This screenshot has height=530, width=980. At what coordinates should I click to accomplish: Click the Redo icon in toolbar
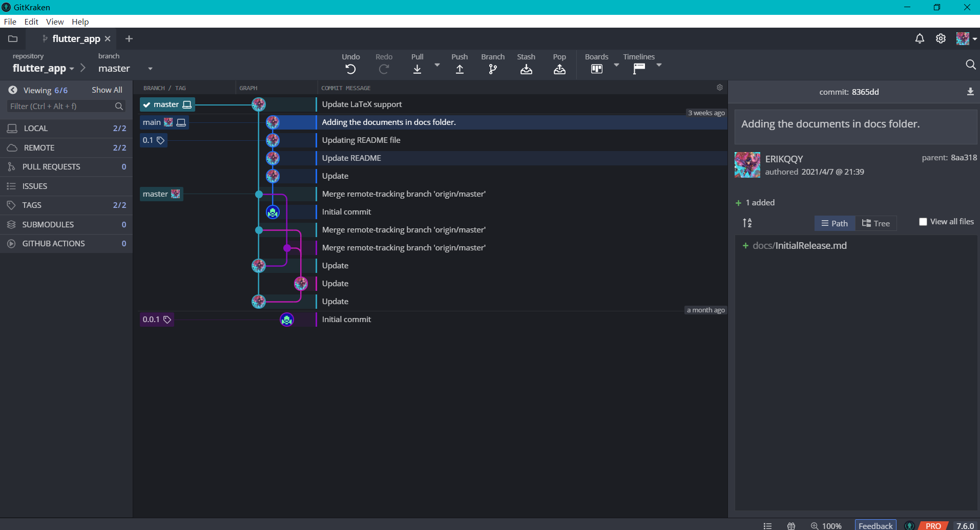(384, 69)
